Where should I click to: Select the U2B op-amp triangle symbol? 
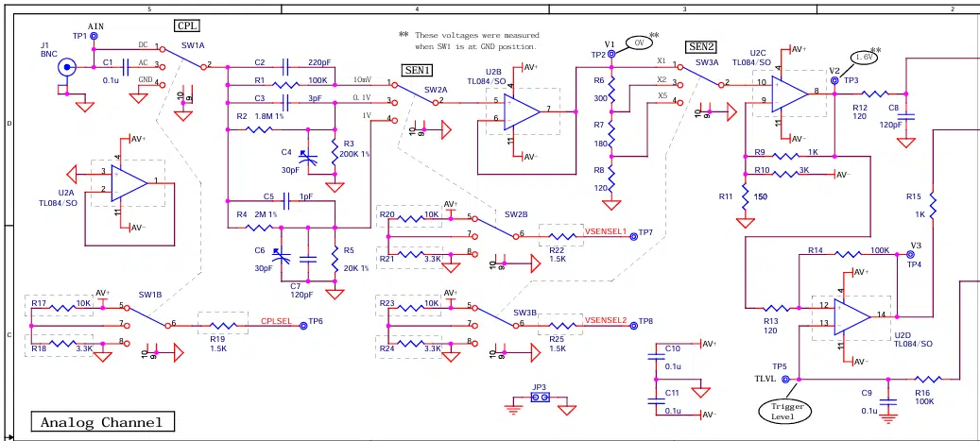(522, 111)
